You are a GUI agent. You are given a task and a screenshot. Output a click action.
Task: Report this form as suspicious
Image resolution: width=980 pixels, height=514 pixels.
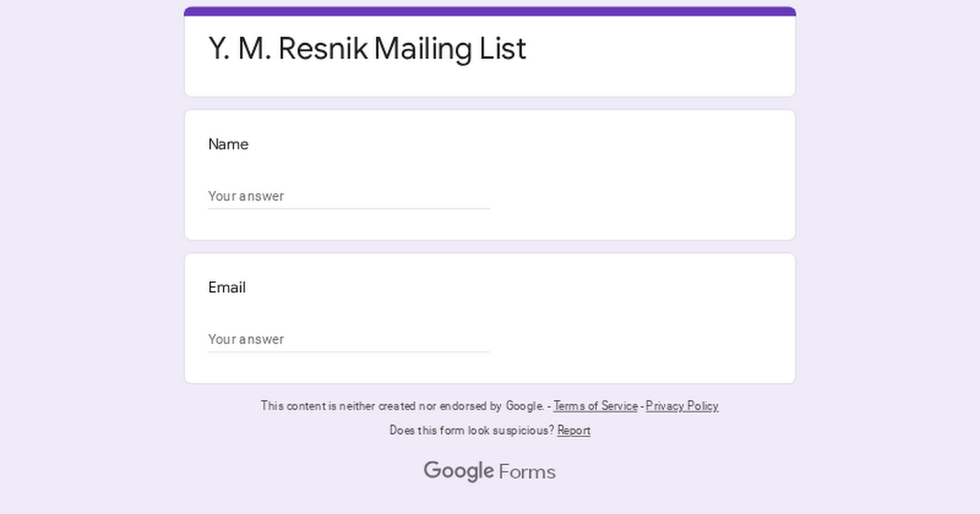point(573,431)
